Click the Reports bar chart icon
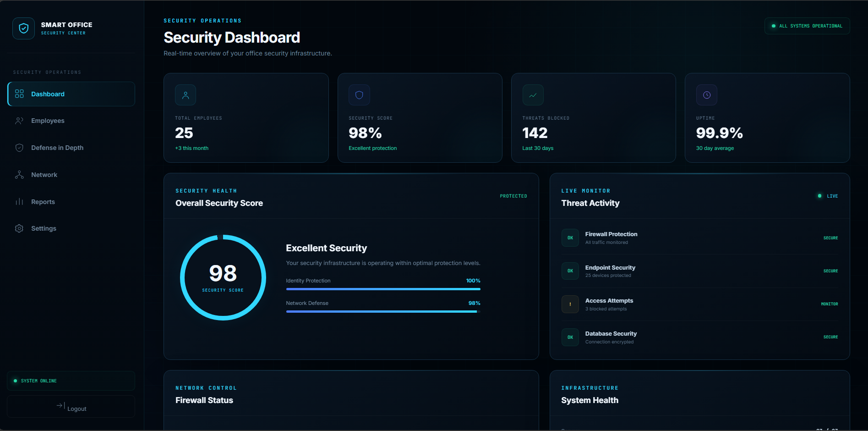 pyautogui.click(x=19, y=202)
